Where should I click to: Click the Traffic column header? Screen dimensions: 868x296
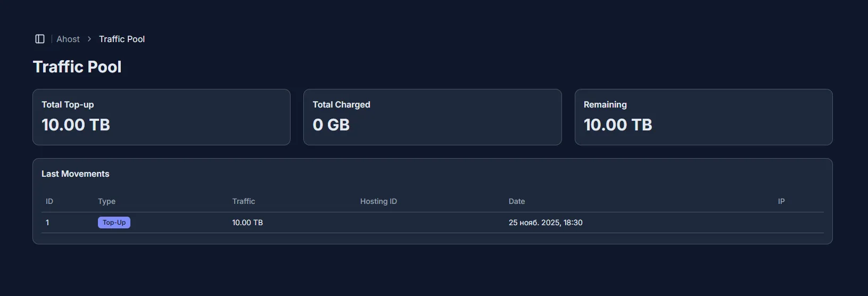tap(243, 201)
